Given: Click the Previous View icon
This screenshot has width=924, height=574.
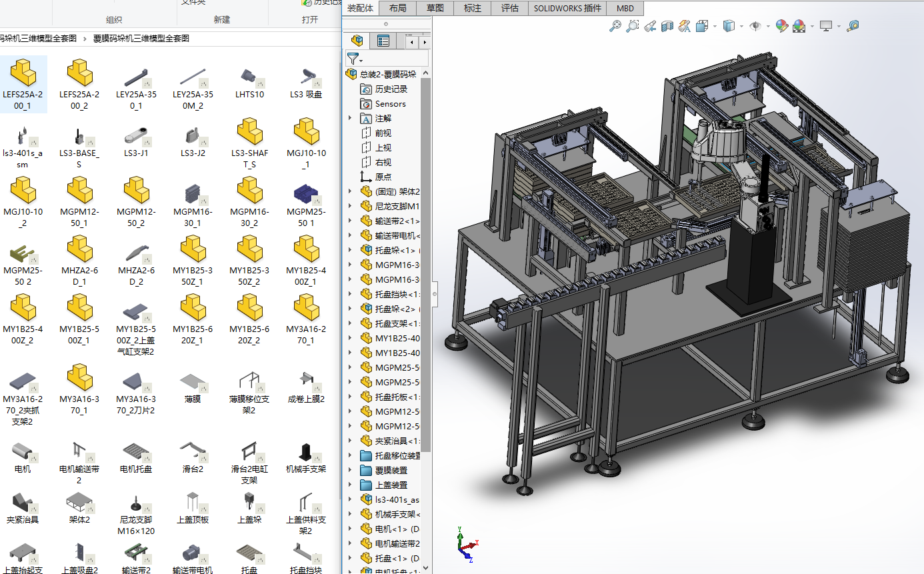Looking at the screenshot, I should (x=650, y=26).
